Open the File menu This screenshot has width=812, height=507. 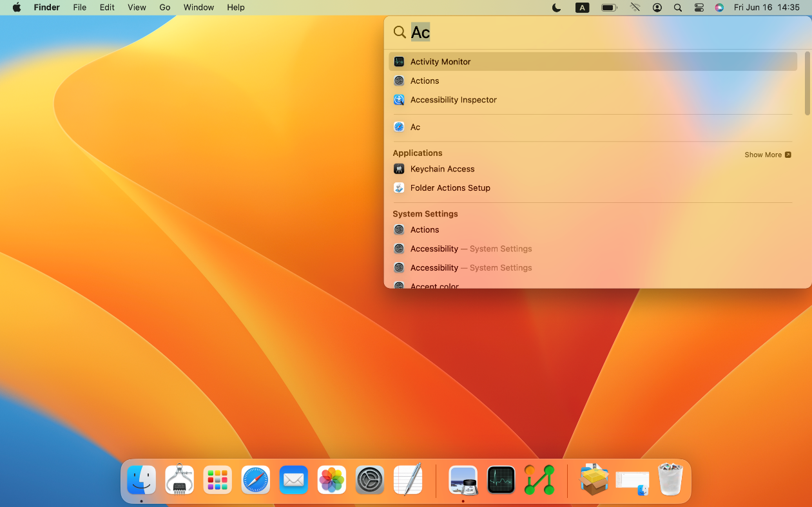click(x=80, y=8)
